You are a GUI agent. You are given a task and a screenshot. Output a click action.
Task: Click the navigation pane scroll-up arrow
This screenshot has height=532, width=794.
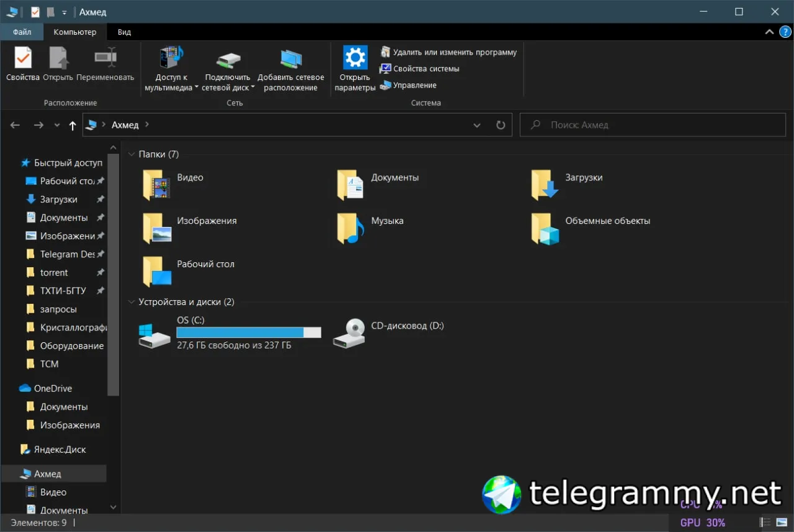(x=113, y=148)
